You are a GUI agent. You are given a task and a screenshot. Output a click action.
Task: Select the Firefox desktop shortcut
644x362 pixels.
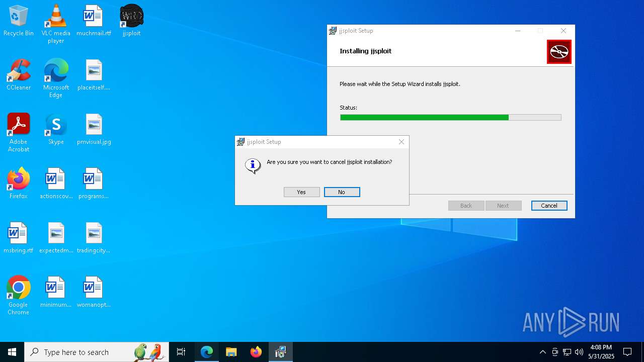[19, 184]
